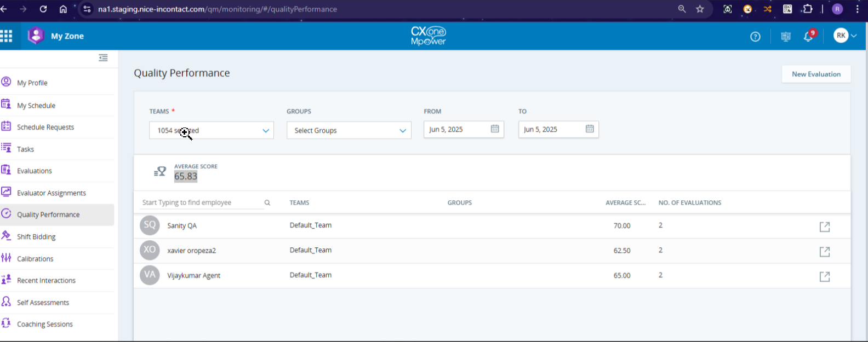Click the TO date calendar icon

(590, 129)
